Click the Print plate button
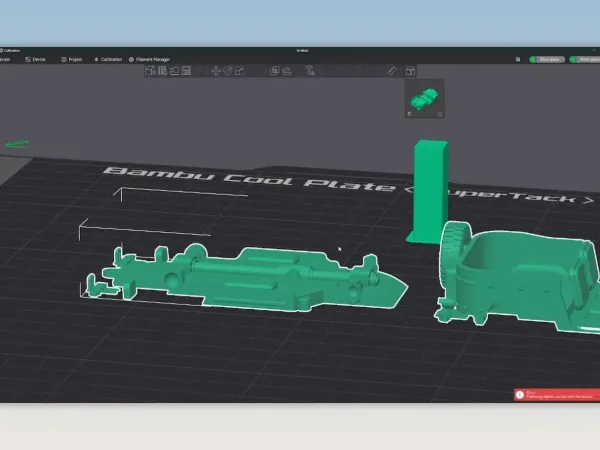 coord(585,59)
